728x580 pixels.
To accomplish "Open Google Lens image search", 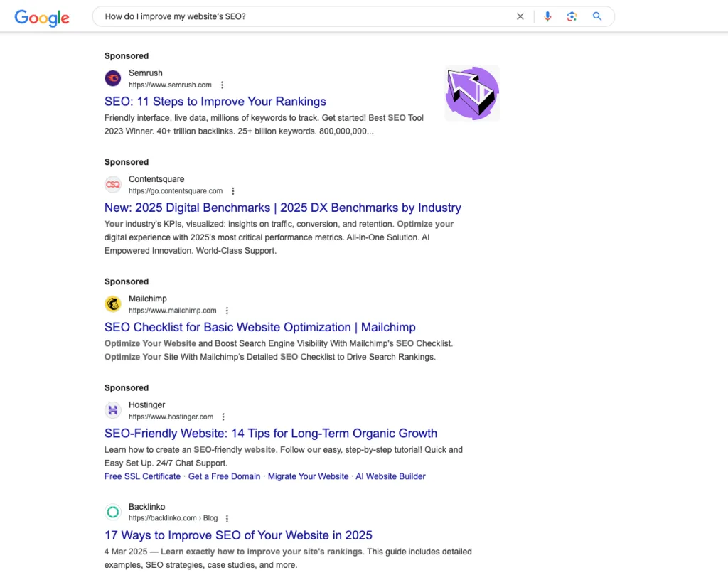I will 572,17.
